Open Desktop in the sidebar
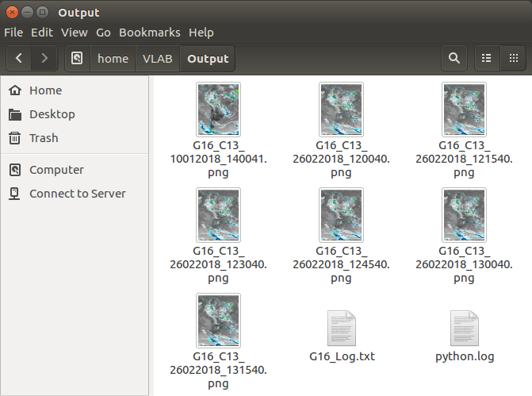 coord(52,114)
